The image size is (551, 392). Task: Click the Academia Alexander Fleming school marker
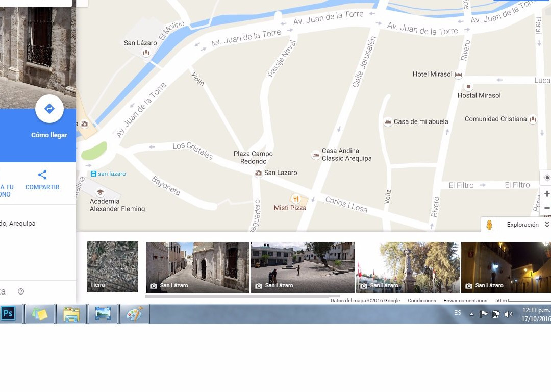click(x=100, y=192)
